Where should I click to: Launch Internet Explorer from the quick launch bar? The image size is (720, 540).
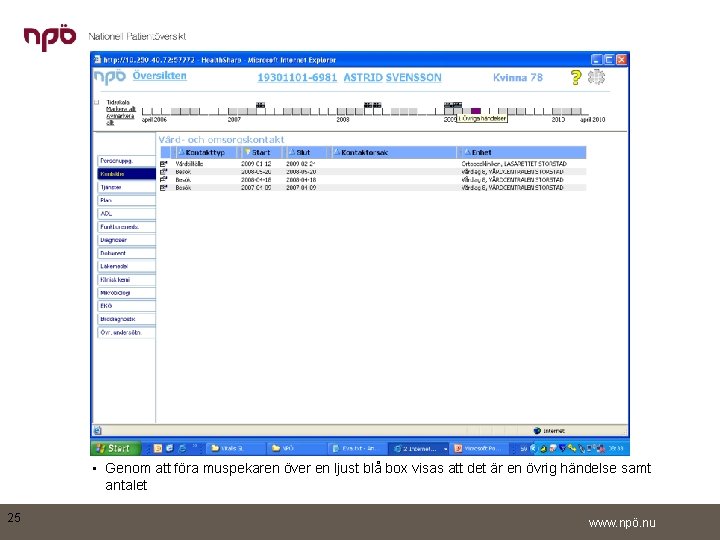point(182,448)
